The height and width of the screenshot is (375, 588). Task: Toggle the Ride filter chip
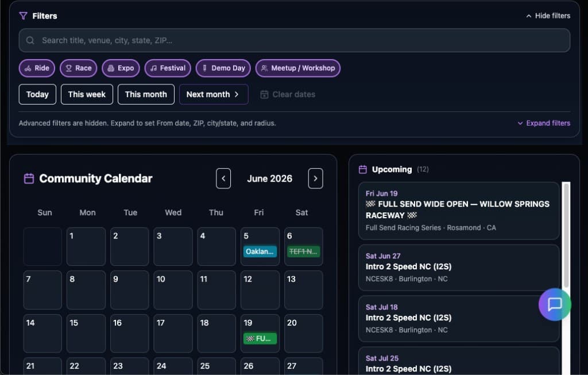37,68
